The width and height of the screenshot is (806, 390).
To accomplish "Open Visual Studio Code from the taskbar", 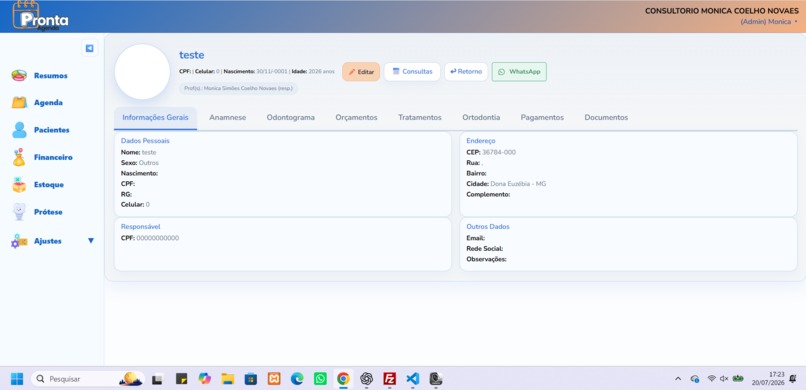I will pyautogui.click(x=413, y=379).
